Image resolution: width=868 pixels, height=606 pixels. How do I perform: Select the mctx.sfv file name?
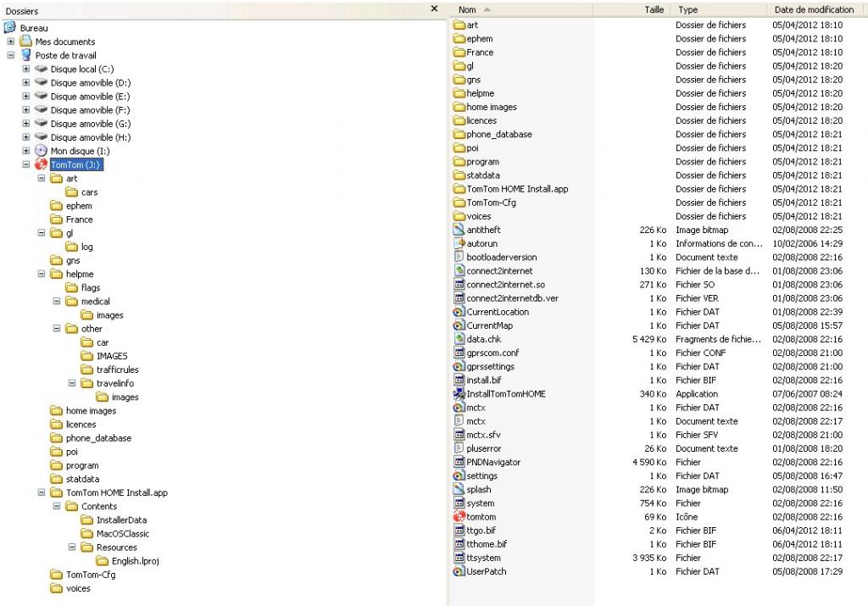click(483, 435)
